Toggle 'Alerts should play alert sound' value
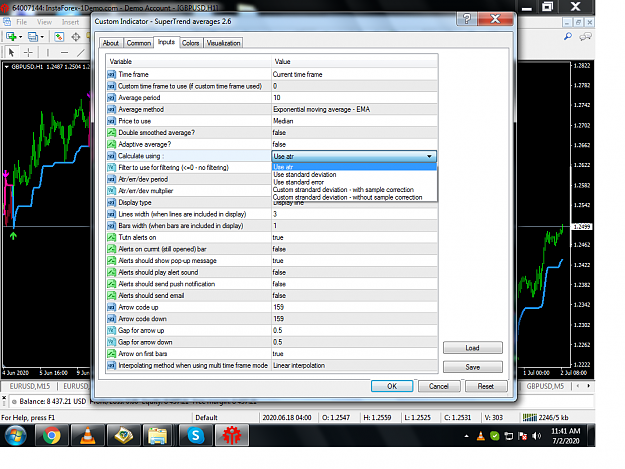Screen dimensions: 625x469 [x=354, y=272]
